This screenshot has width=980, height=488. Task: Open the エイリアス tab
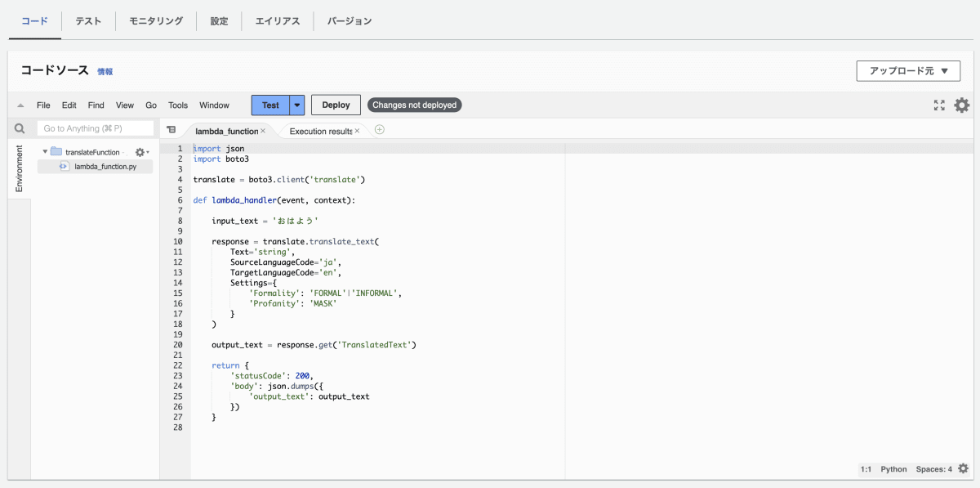[x=278, y=21]
